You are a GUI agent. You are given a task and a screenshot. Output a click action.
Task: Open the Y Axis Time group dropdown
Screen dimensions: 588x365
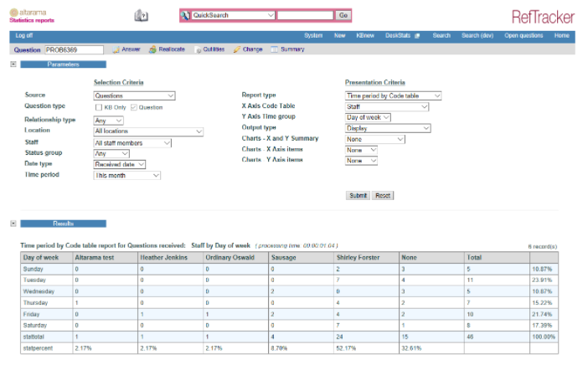(369, 117)
